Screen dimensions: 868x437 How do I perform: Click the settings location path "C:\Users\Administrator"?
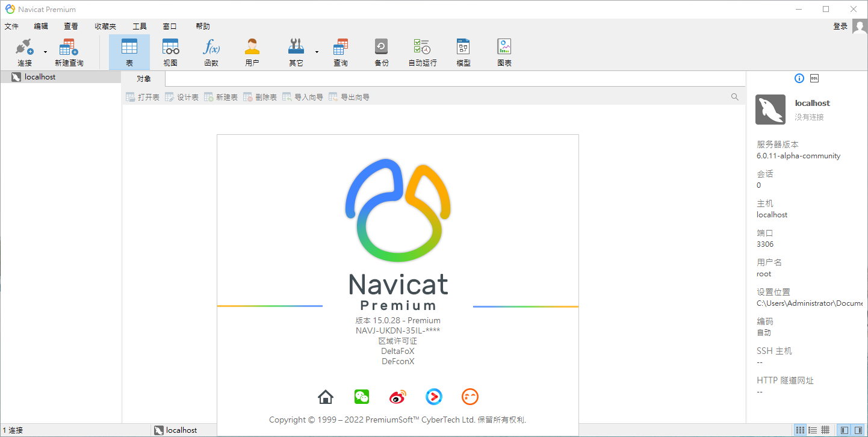pos(810,303)
